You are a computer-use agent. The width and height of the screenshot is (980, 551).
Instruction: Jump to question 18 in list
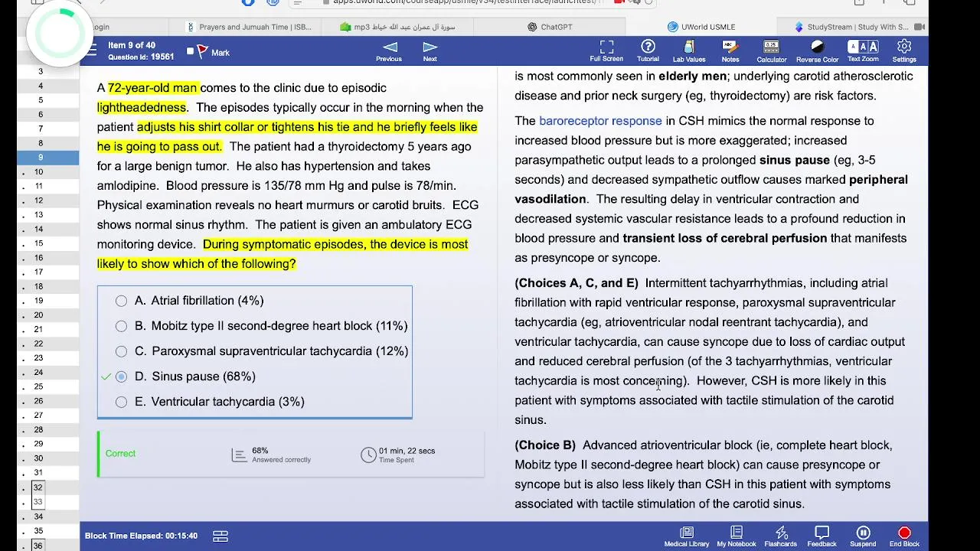(39, 286)
